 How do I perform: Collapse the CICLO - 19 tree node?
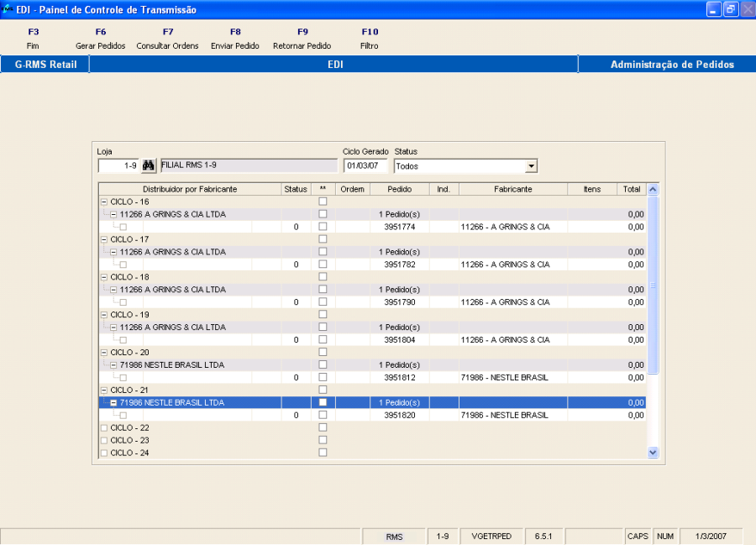[104, 315]
